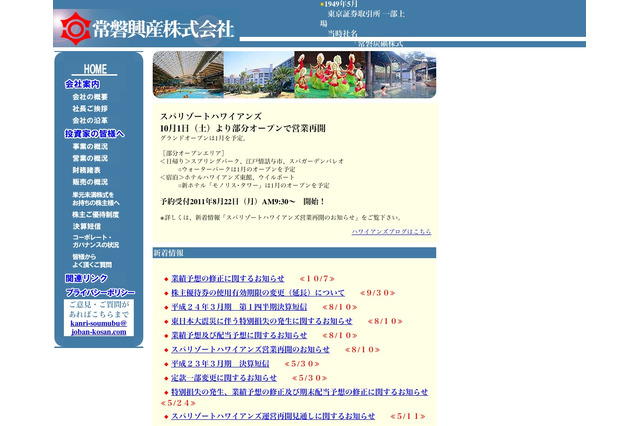Viewport: 640px width, 426px height.
Task: Open 販売の概況 page
Action: pyautogui.click(x=90, y=182)
